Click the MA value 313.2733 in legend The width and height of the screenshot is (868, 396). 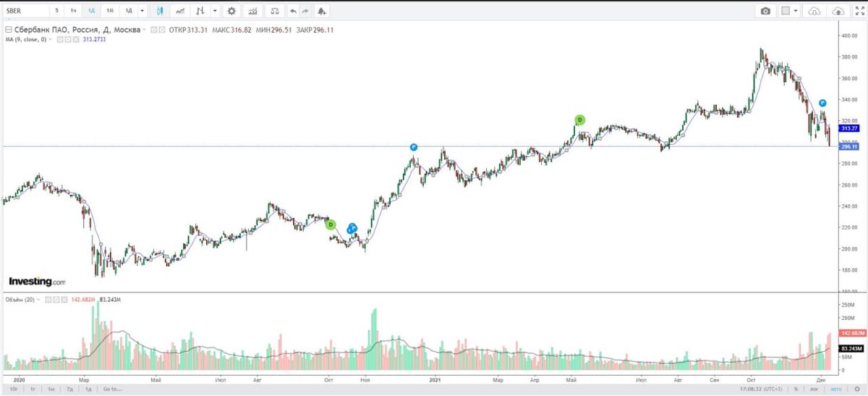(x=95, y=39)
